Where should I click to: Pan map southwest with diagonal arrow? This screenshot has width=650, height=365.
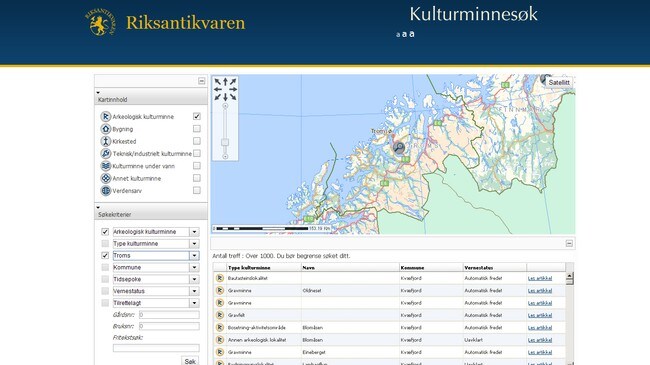(x=218, y=97)
